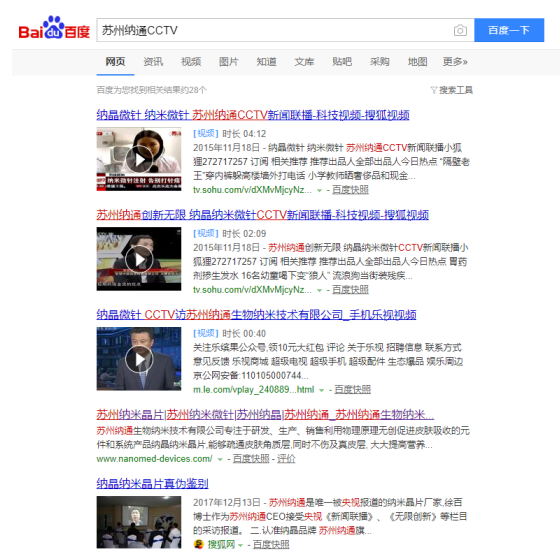Expand arrow after second tv.sohu.com URL
Image resolution: width=560 pixels, height=560 pixels.
(320, 290)
